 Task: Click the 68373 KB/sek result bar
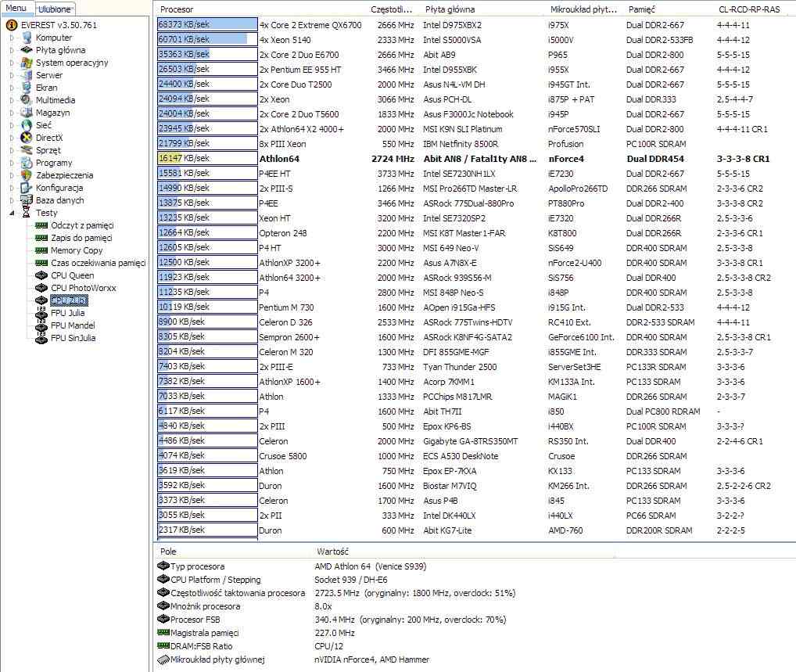207,24
